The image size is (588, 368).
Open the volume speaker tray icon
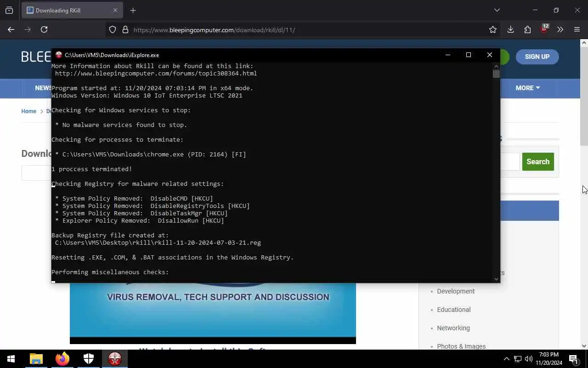click(x=529, y=359)
